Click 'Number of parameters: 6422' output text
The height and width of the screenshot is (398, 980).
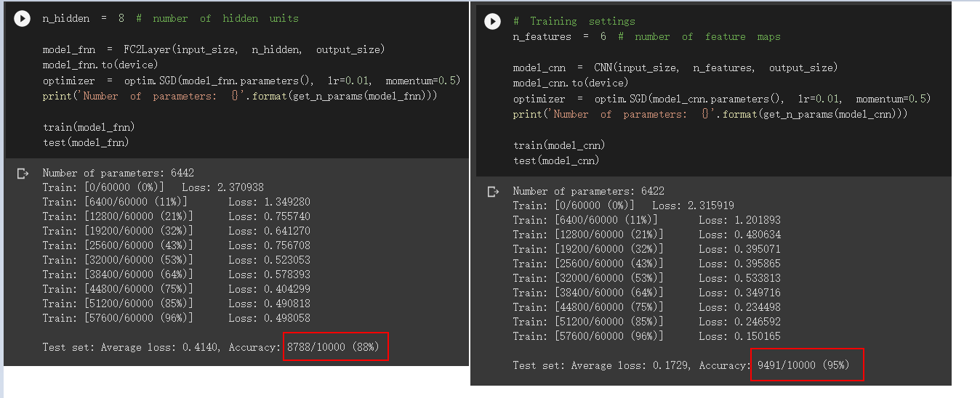[x=588, y=191]
